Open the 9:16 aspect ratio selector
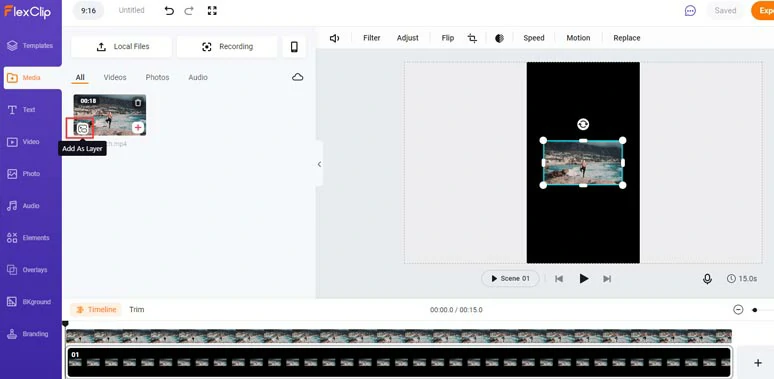Viewport: 774px width, 379px height. pos(88,10)
